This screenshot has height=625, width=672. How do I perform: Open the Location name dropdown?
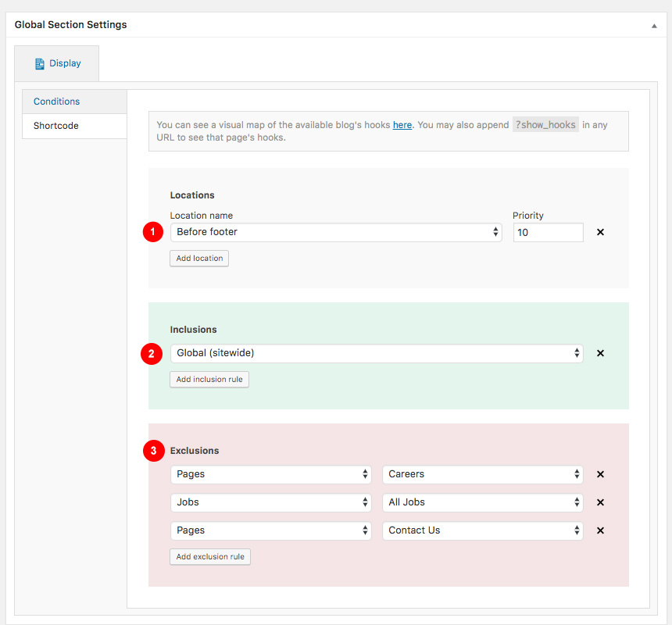(336, 232)
